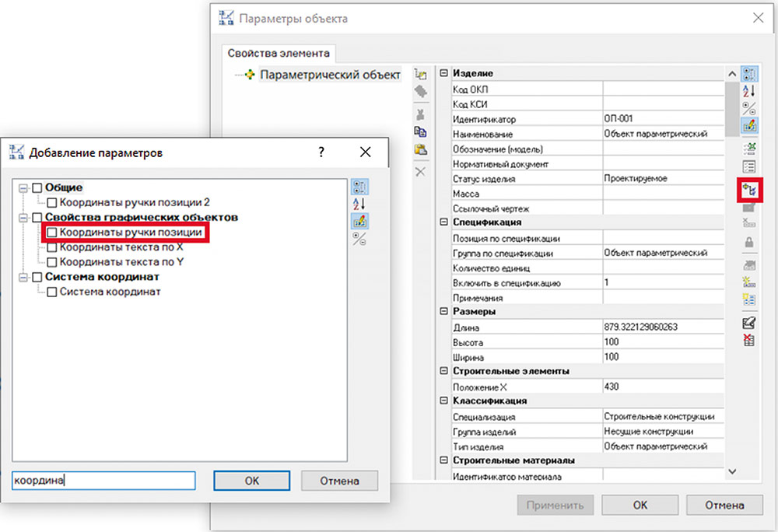This screenshot has width=778, height=532.
Task: Click the copy icon beside object tree
Action: pyautogui.click(x=421, y=132)
